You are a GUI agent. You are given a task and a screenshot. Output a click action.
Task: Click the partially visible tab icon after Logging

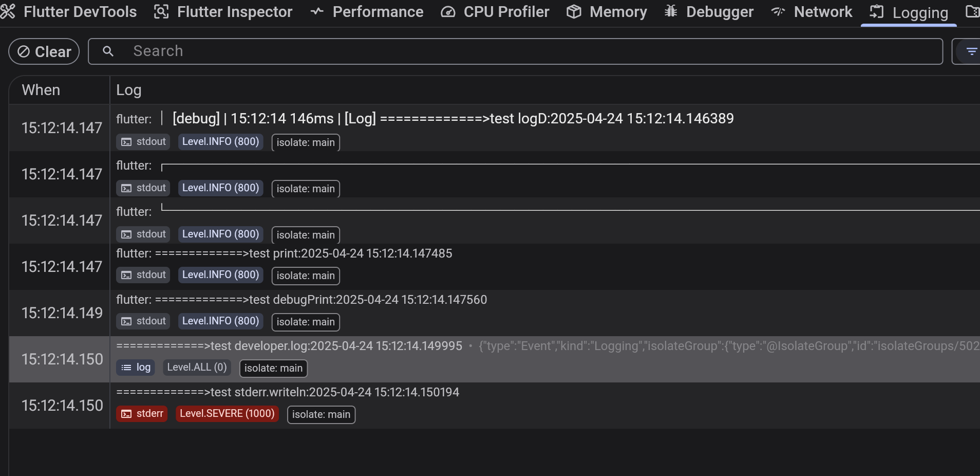972,11
